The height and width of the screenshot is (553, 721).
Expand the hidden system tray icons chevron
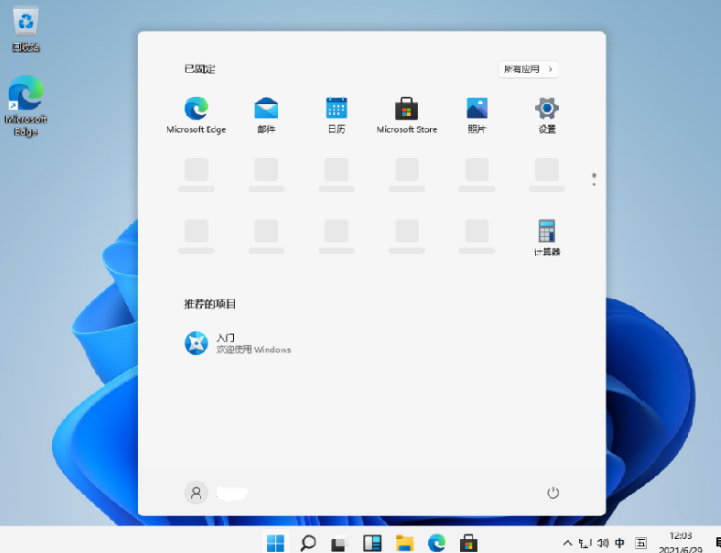coord(568,543)
